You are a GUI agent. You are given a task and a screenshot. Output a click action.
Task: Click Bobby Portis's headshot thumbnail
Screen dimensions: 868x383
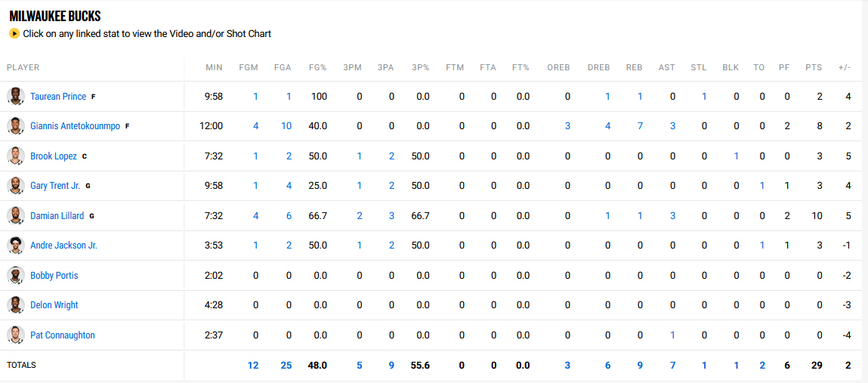click(16, 275)
